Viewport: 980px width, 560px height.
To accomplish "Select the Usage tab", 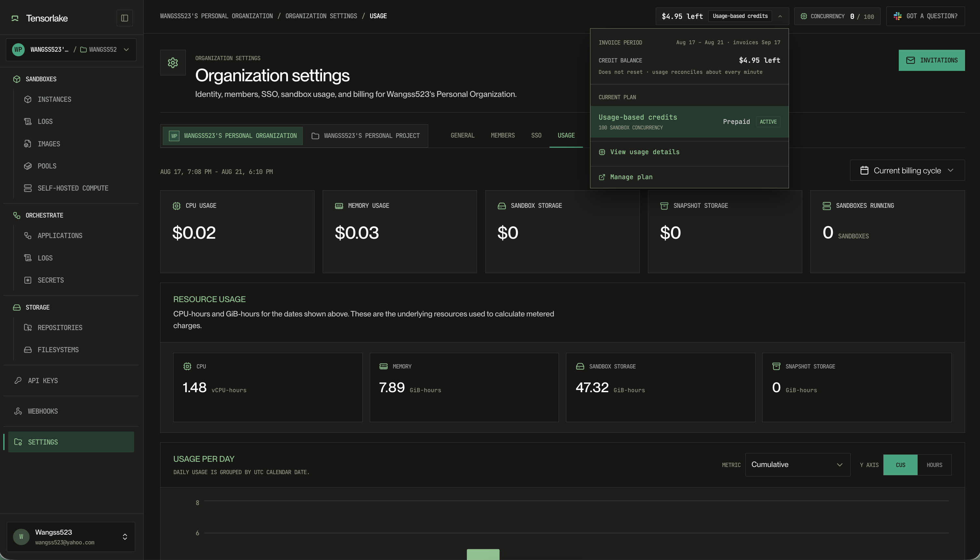I will point(566,135).
